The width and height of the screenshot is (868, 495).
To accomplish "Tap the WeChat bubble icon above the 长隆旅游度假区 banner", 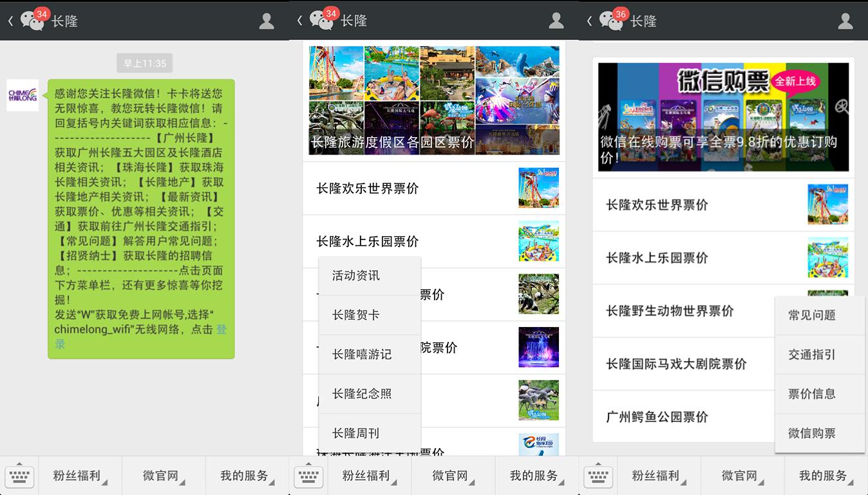I will tap(322, 21).
